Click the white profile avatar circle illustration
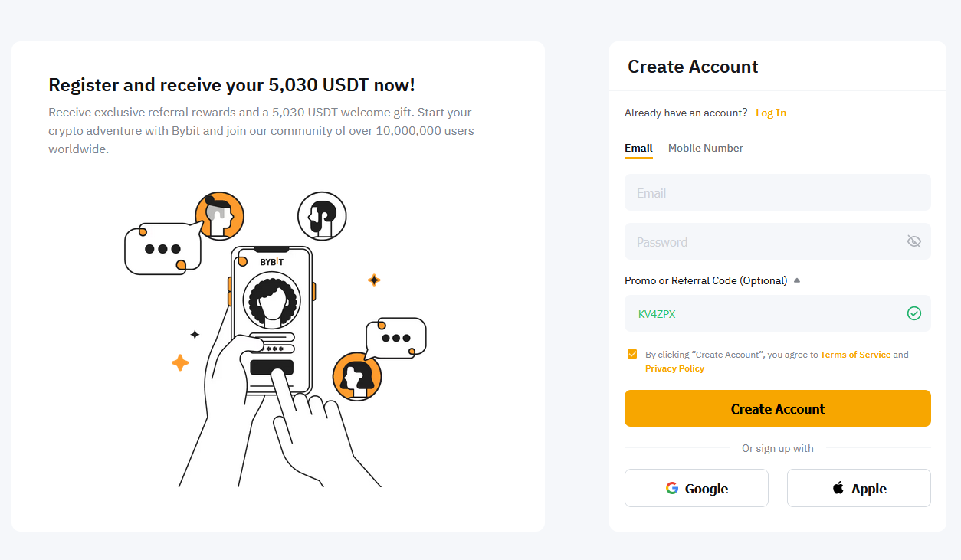This screenshot has width=961, height=560. coord(322,216)
